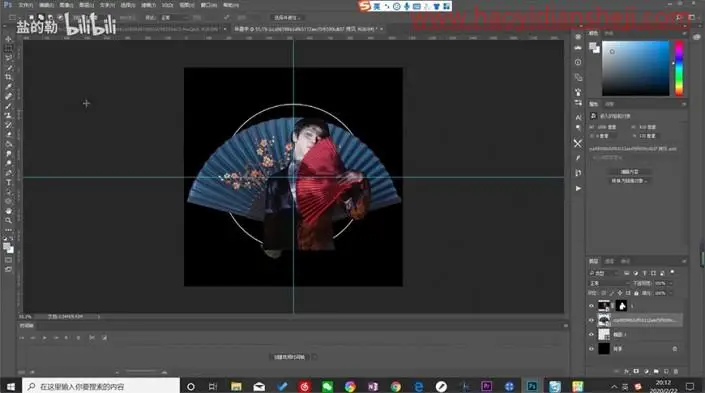Open the 窗口 menu
Viewport: 705px width, 393px height.
click(209, 5)
